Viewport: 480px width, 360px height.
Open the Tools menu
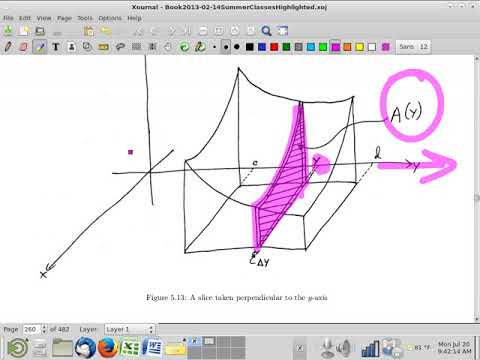85,18
